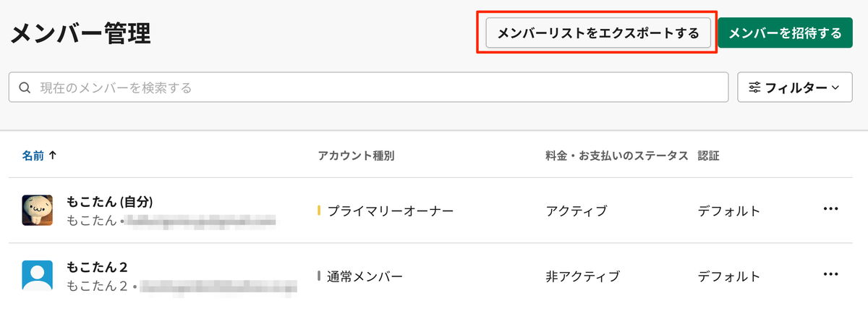Viewport: 868px width, 322px height.
Task: Click 非アクティブ status of もこたん２
Action: point(582,276)
